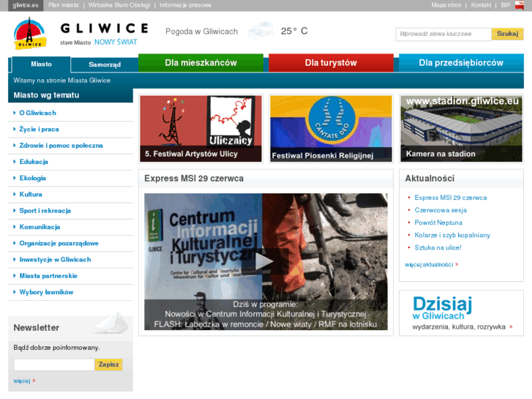Open the gliwice.eu top bar link

(x=26, y=5)
